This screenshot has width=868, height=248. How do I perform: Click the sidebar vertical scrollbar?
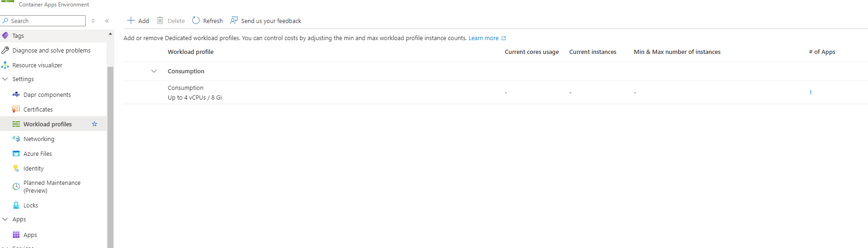[110, 157]
